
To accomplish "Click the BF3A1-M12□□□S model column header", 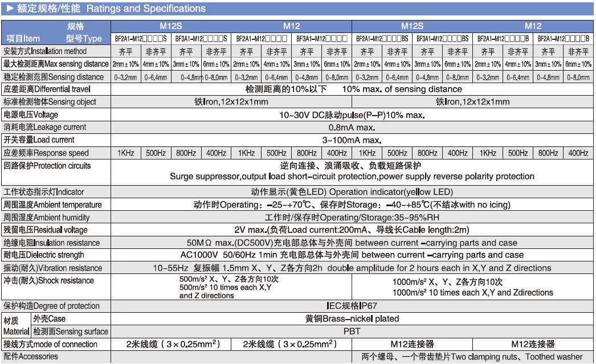I will (201, 39).
